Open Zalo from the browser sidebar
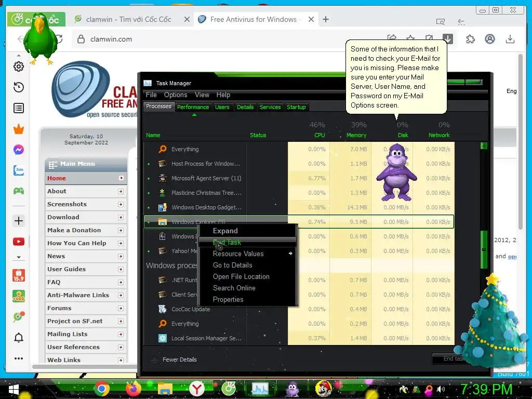The image size is (532, 399). coord(19,170)
